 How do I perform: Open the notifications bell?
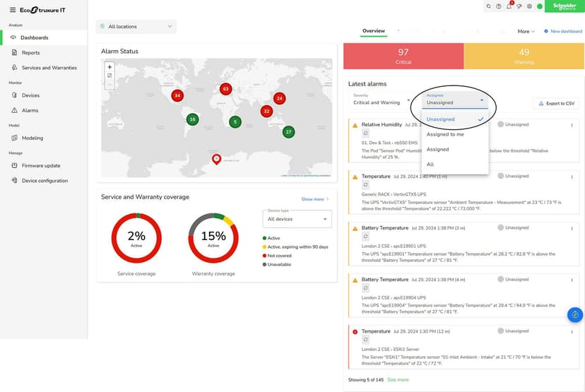[509, 6]
